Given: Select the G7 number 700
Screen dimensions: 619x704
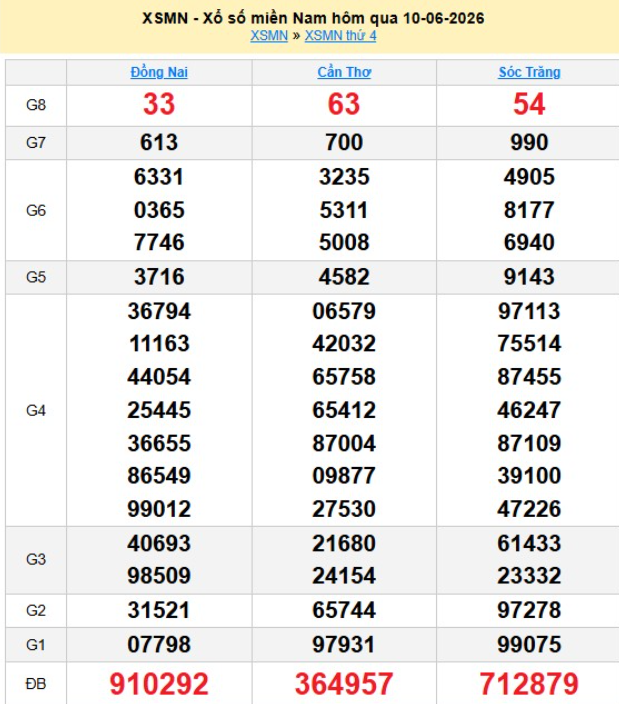Looking at the screenshot, I should [x=344, y=142].
